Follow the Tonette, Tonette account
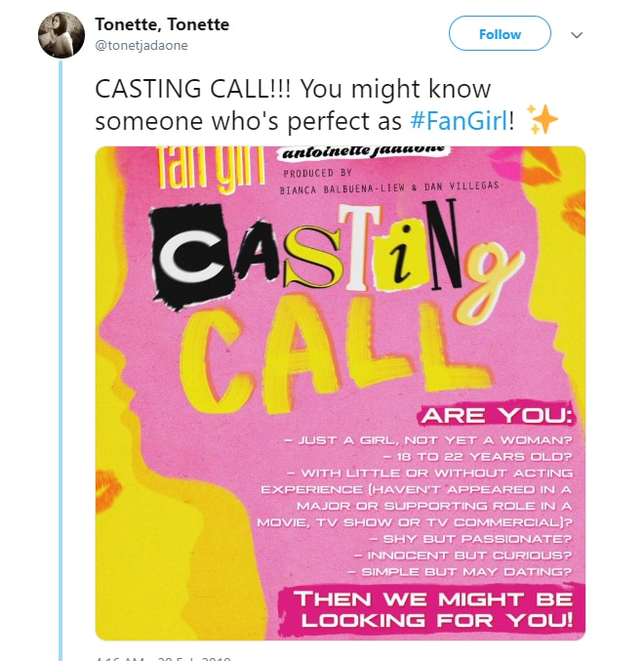The width and height of the screenshot is (644, 661). (x=500, y=34)
